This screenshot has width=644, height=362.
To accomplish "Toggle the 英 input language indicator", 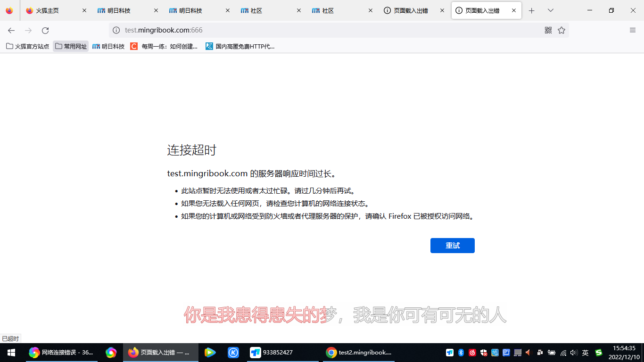I will click(586, 353).
